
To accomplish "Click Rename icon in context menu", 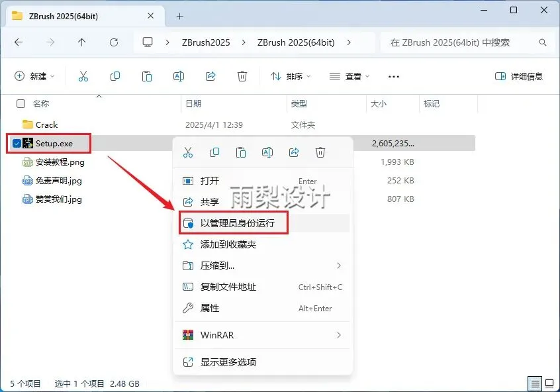I will (267, 152).
